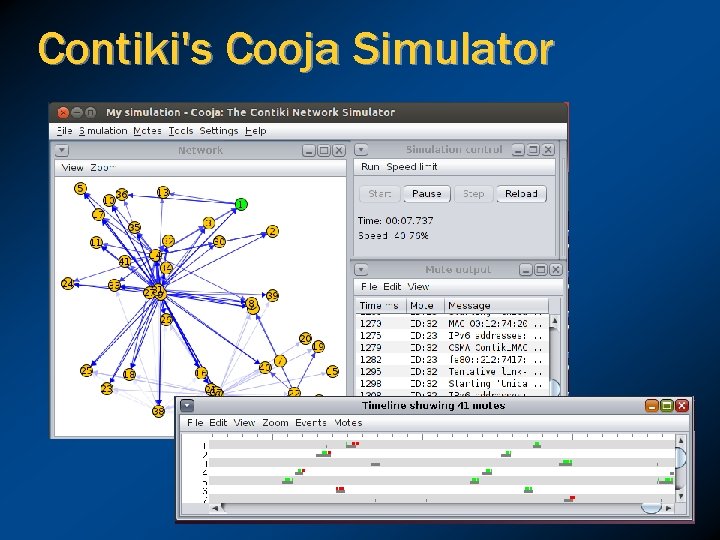Select mote node 23 in Network

107,388
